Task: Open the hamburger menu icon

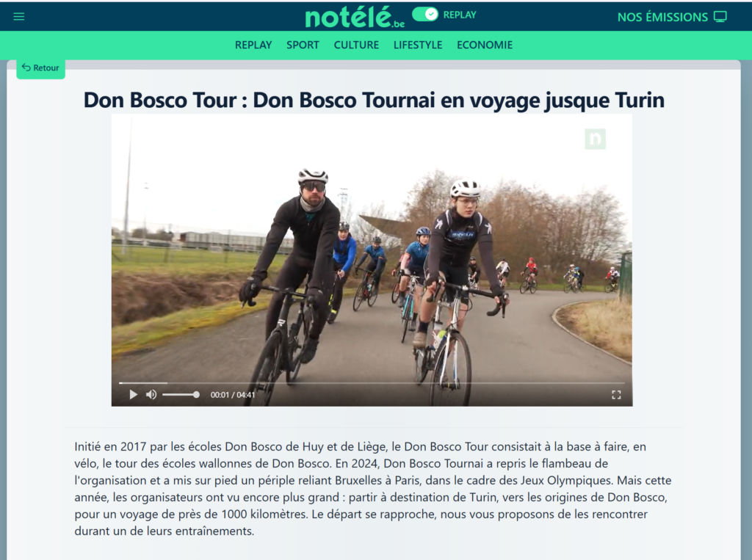Action: pyautogui.click(x=18, y=17)
